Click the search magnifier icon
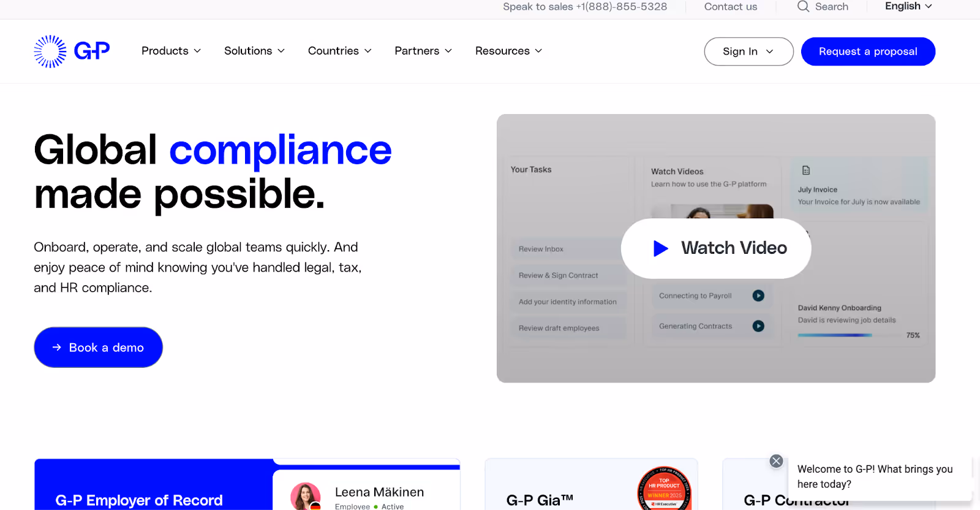This screenshot has height=510, width=980. click(803, 7)
